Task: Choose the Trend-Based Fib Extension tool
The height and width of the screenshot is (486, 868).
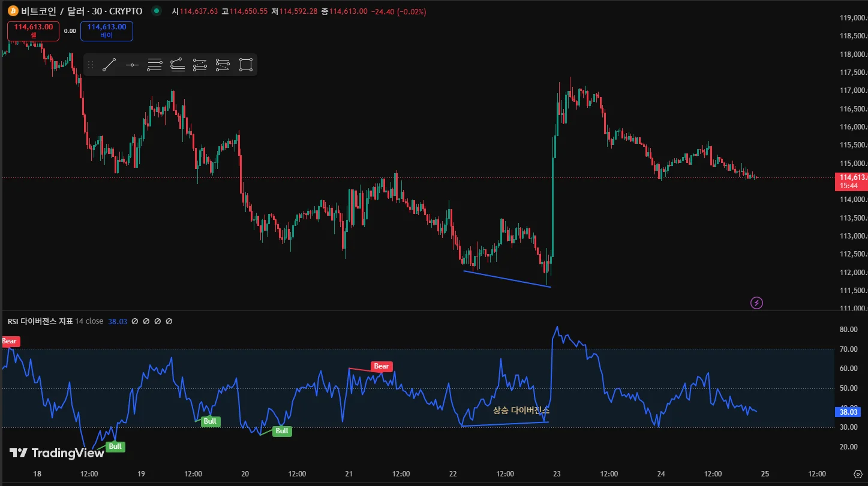Action: click(x=178, y=65)
